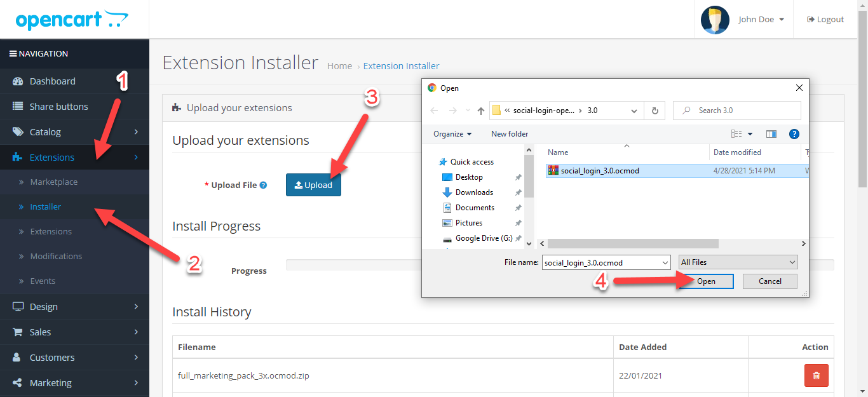Click the Search 3.0 field
This screenshot has height=397, width=868.
tap(737, 111)
